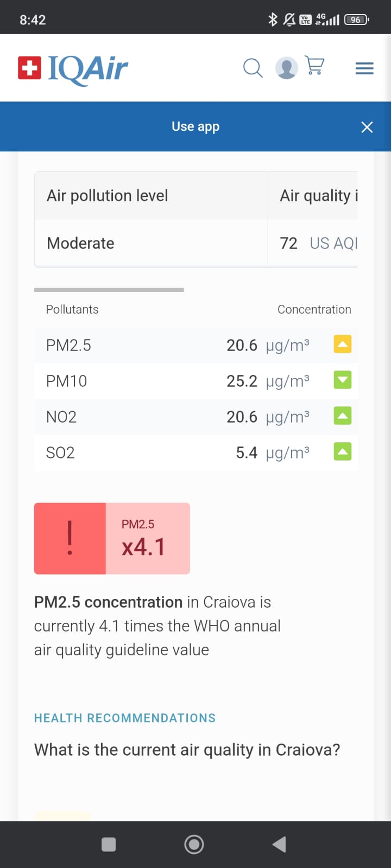
Task: Tap the Use app link
Action: pyautogui.click(x=195, y=127)
